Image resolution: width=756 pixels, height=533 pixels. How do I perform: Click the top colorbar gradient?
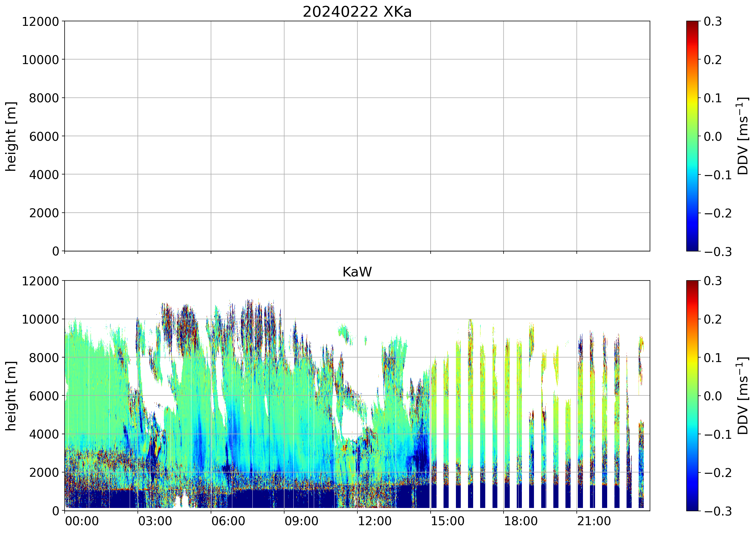pos(692,136)
